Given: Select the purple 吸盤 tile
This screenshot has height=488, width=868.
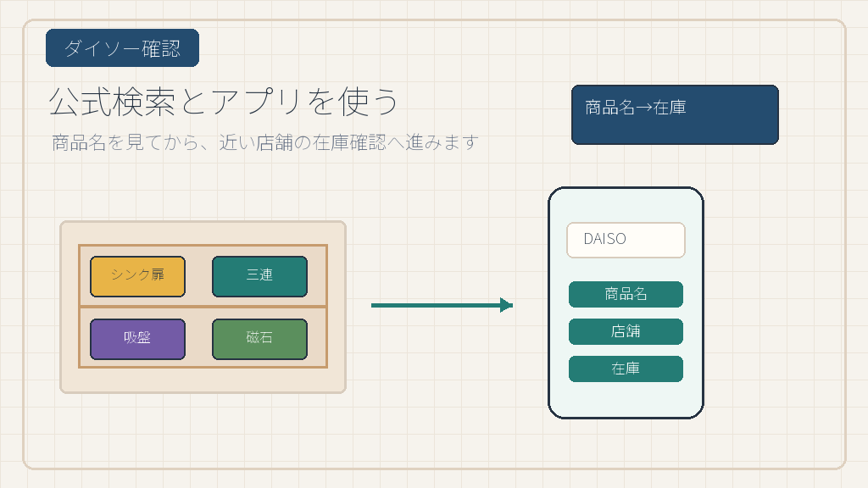Looking at the screenshot, I should (138, 339).
